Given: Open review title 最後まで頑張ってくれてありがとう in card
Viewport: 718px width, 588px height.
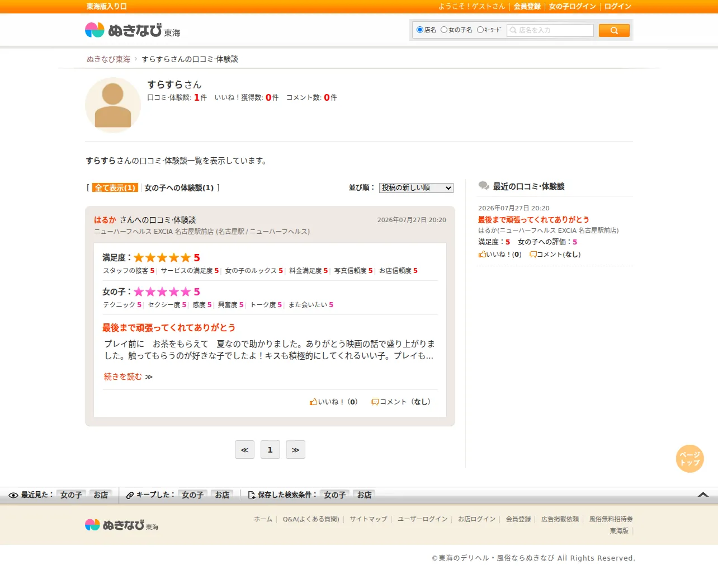Looking at the screenshot, I should point(169,328).
